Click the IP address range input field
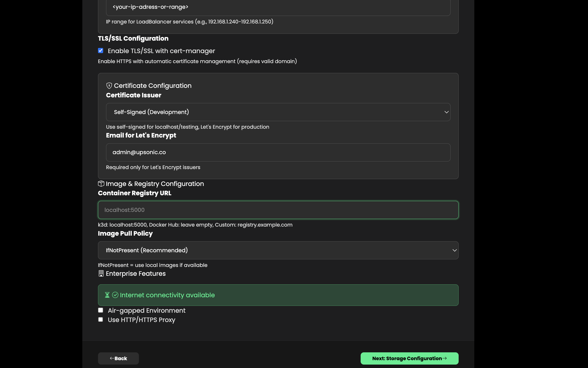 click(x=278, y=7)
